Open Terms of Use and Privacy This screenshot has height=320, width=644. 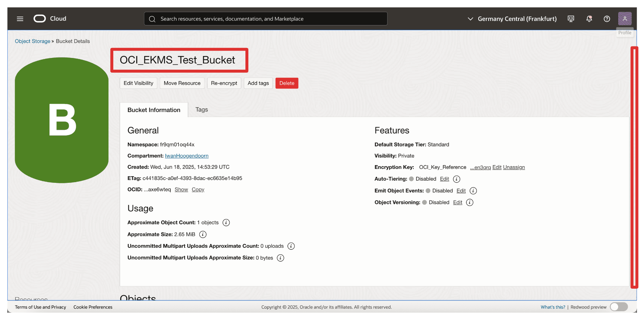[x=41, y=307]
